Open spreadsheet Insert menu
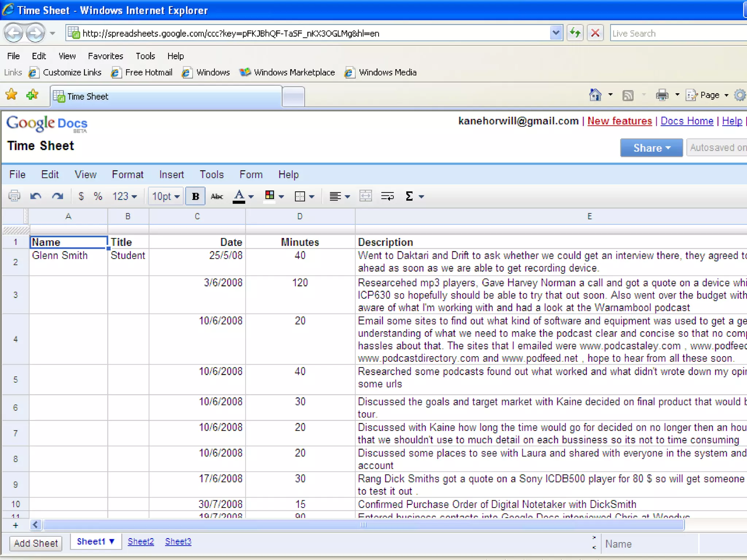747x560 pixels. [x=171, y=175]
